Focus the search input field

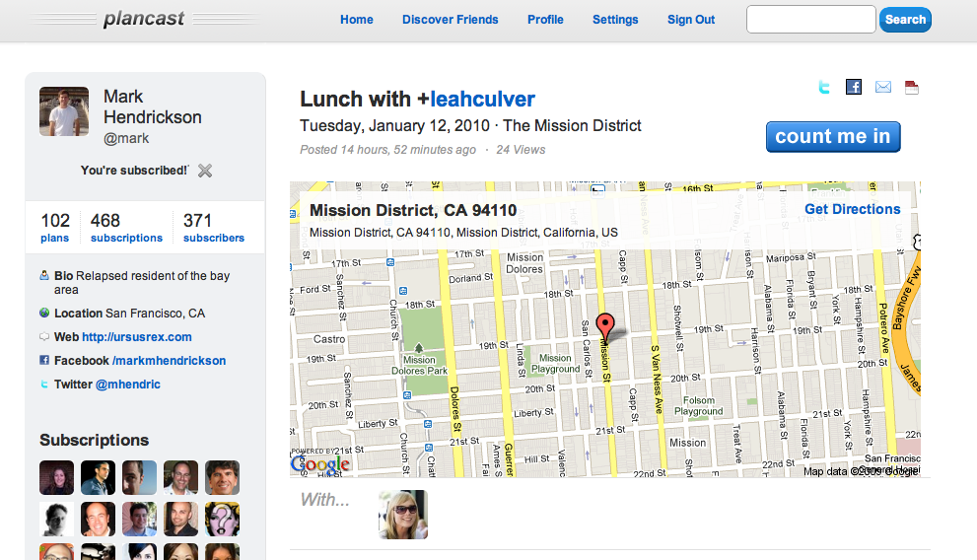pos(810,20)
